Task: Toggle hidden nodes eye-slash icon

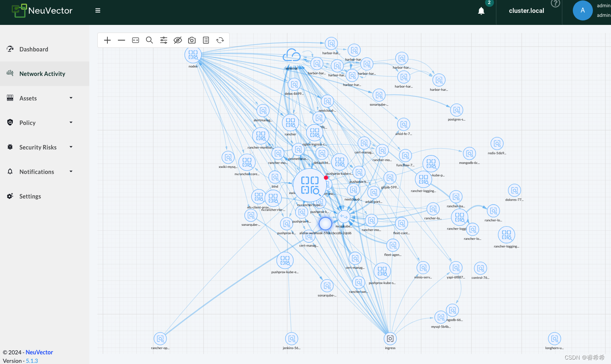Action: point(178,40)
